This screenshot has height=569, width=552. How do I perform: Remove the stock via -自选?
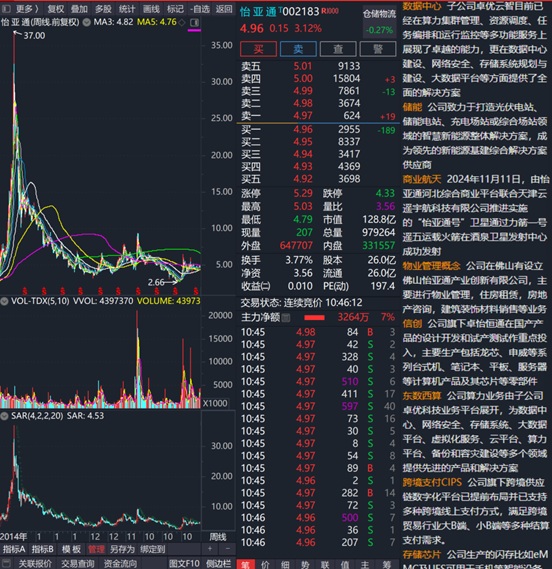200,9
